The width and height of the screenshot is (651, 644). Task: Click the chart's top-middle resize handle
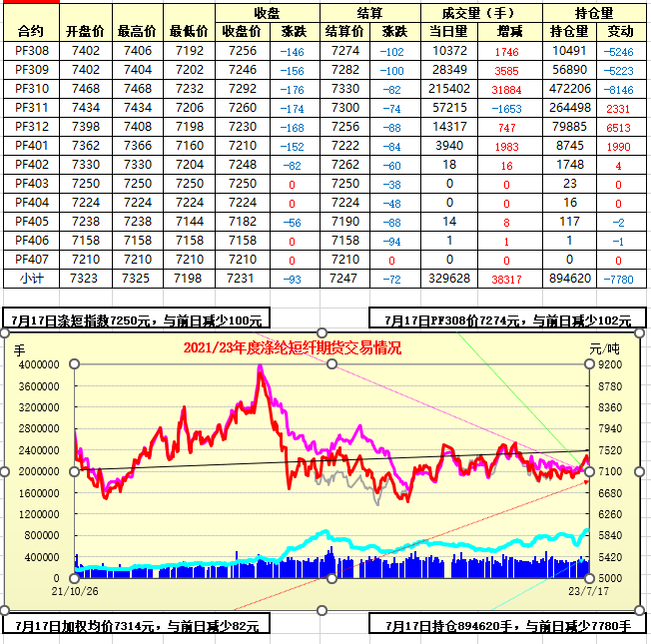(323, 332)
